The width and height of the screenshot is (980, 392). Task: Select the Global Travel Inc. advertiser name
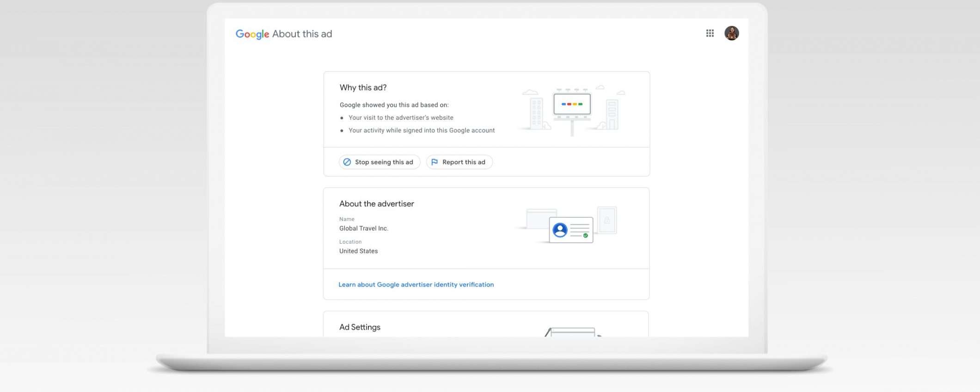[x=364, y=228]
